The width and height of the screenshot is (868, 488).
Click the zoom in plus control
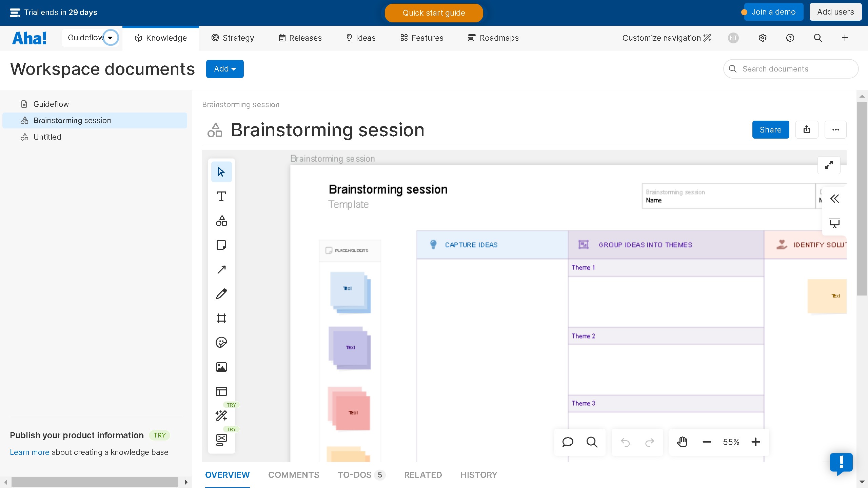pos(755,442)
